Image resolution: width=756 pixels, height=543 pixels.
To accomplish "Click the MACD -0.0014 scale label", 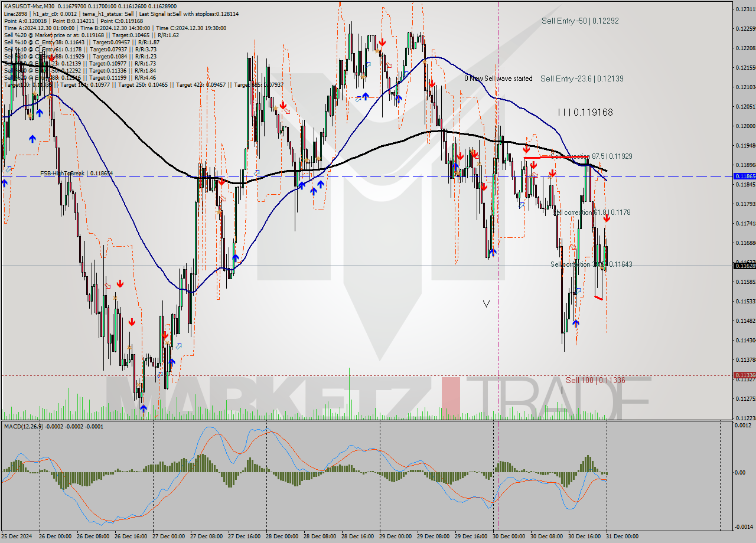I will [745, 526].
